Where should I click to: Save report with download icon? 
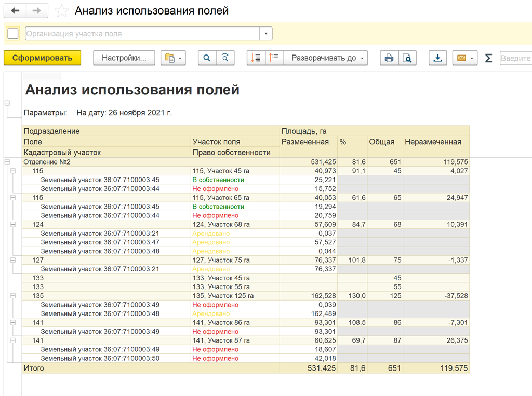[438, 58]
